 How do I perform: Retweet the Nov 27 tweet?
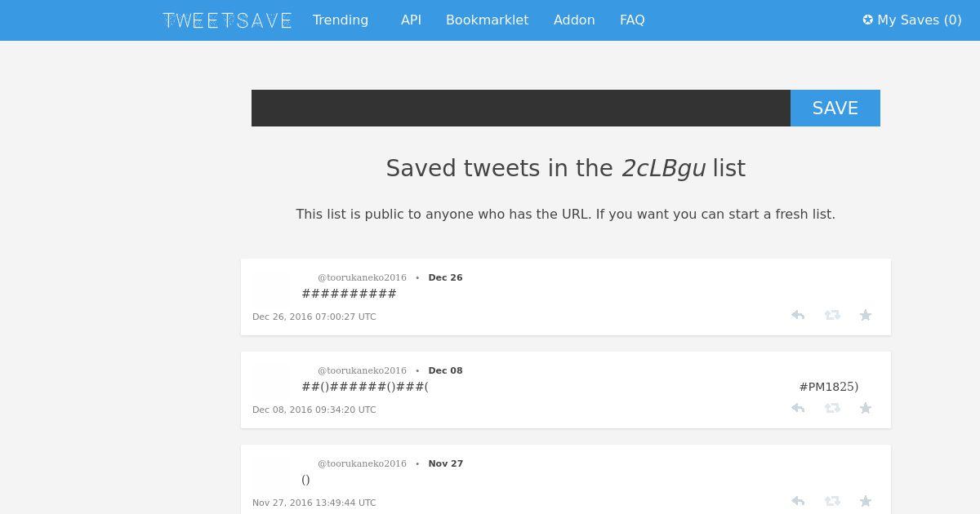(832, 501)
